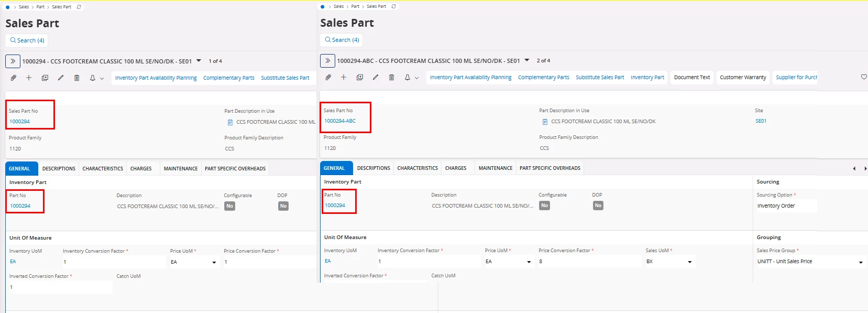The width and height of the screenshot is (868, 313).
Task: Open the Site SE01 link
Action: tap(761, 121)
